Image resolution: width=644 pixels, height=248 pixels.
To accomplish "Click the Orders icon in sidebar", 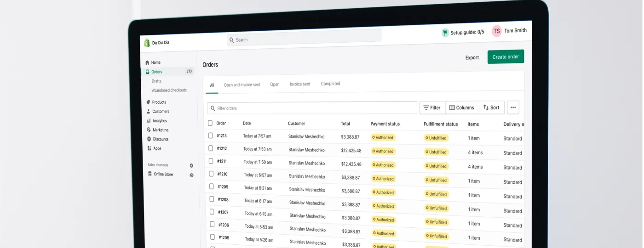I will 147,72.
